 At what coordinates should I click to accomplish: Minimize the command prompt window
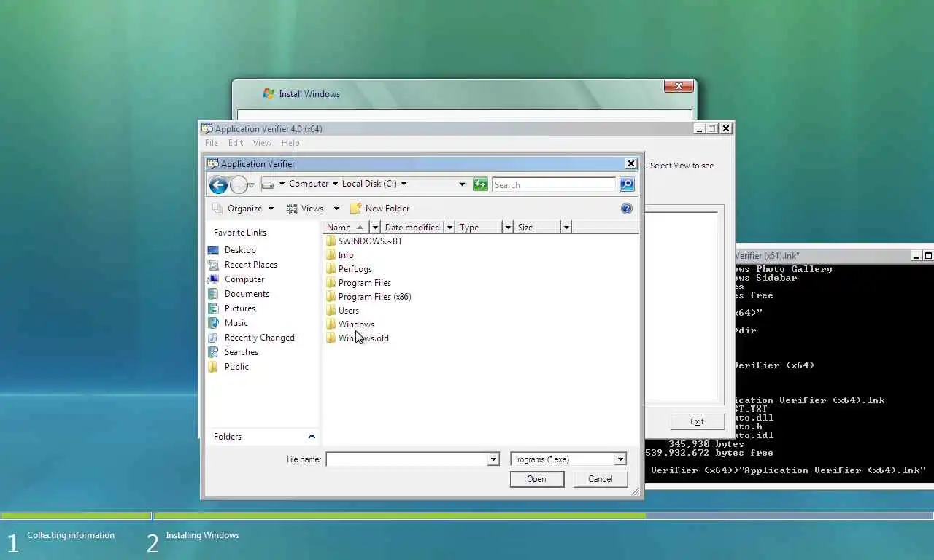pyautogui.click(x=916, y=256)
